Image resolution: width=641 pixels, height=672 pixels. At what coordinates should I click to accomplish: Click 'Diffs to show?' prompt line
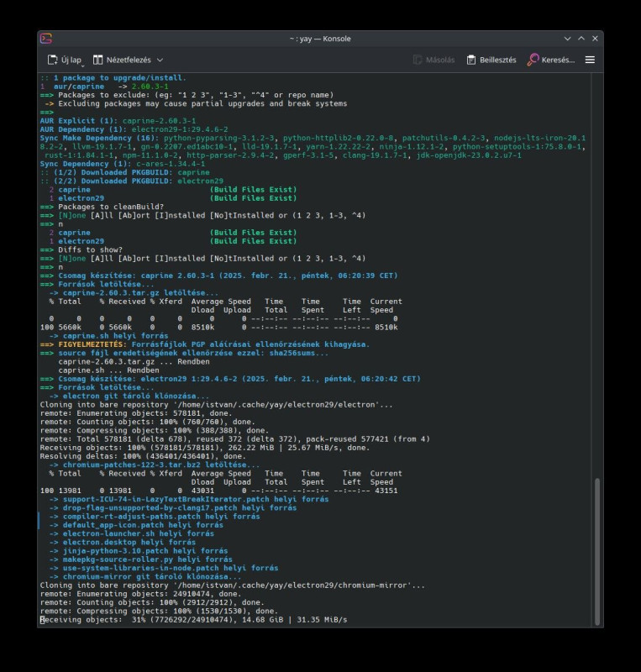(81, 249)
